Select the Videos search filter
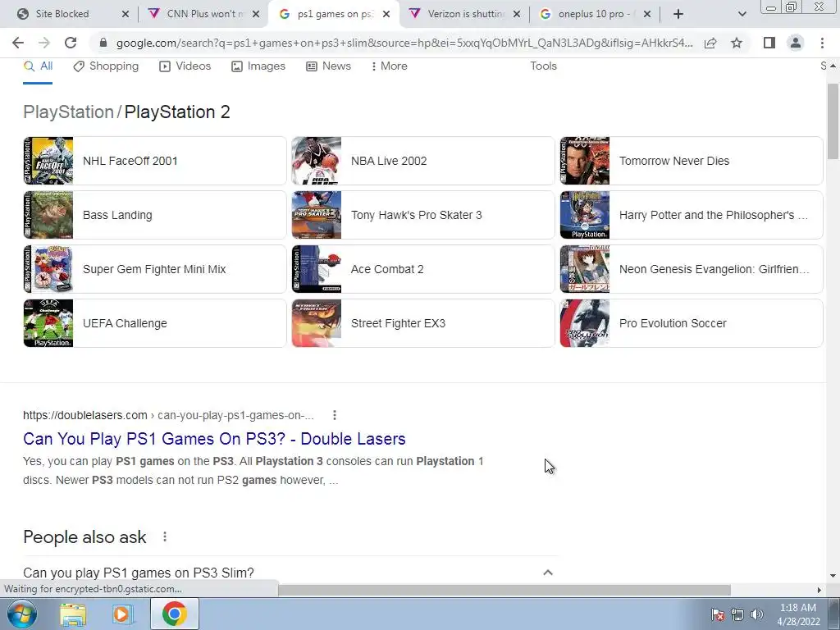Viewport: 840px width, 630px height. tap(185, 66)
